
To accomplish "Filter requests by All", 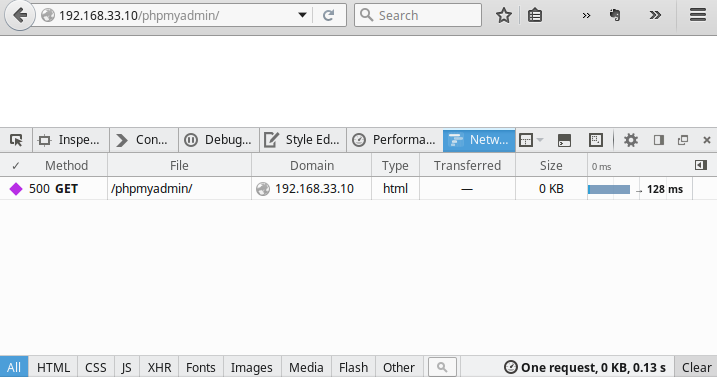I will 14,367.
